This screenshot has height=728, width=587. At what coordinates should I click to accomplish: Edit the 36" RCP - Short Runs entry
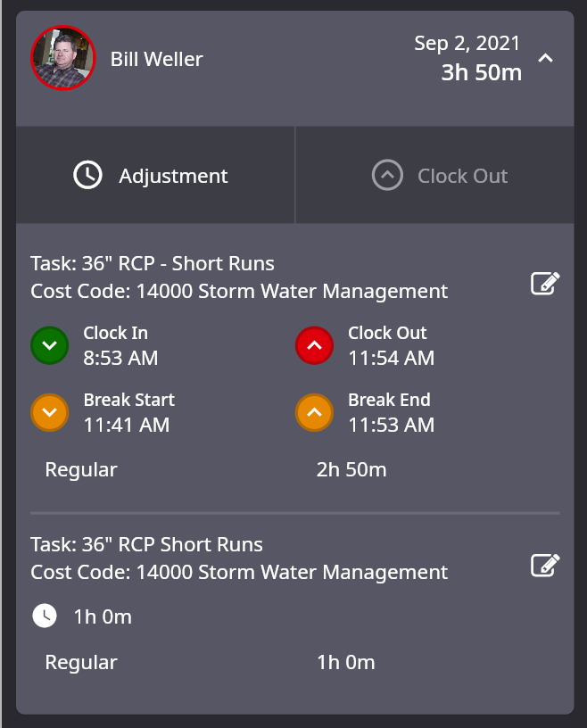545,283
